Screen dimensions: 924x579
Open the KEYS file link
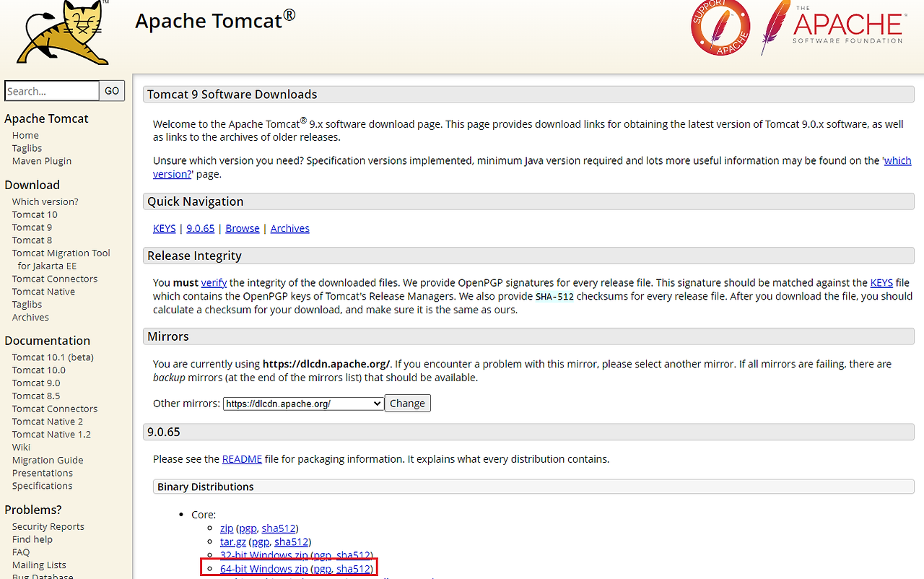164,227
